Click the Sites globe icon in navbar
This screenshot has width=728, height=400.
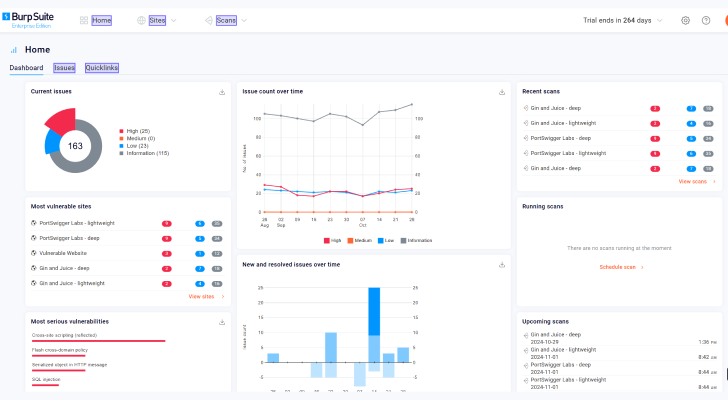[x=141, y=20]
